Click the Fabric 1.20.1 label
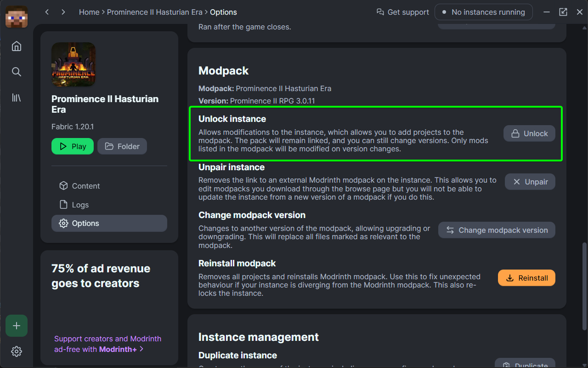The height and width of the screenshot is (368, 588). [73, 126]
